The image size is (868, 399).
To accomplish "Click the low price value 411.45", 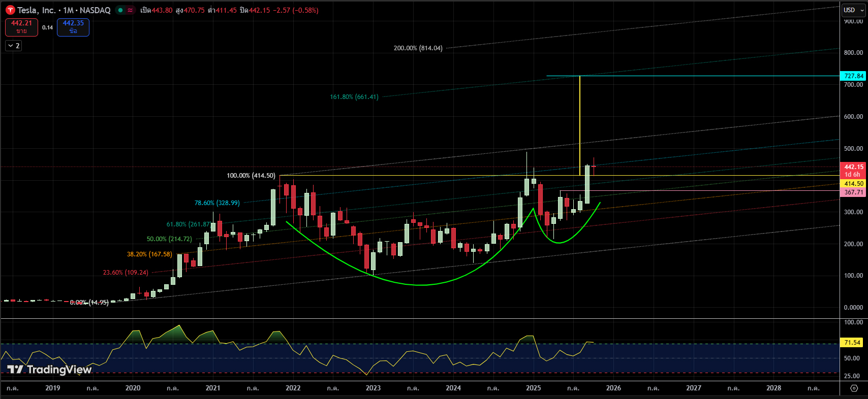I will coord(226,10).
